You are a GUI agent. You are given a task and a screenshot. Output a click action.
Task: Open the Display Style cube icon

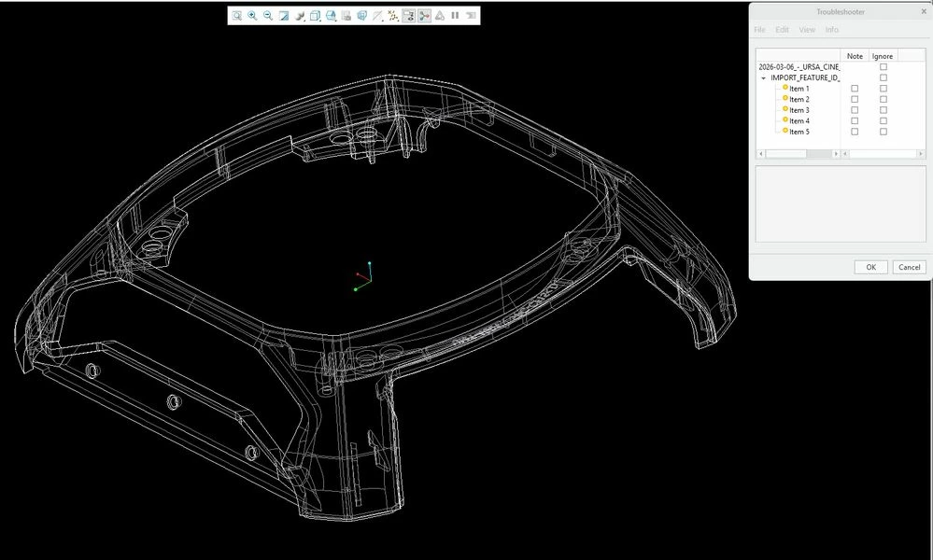click(316, 16)
